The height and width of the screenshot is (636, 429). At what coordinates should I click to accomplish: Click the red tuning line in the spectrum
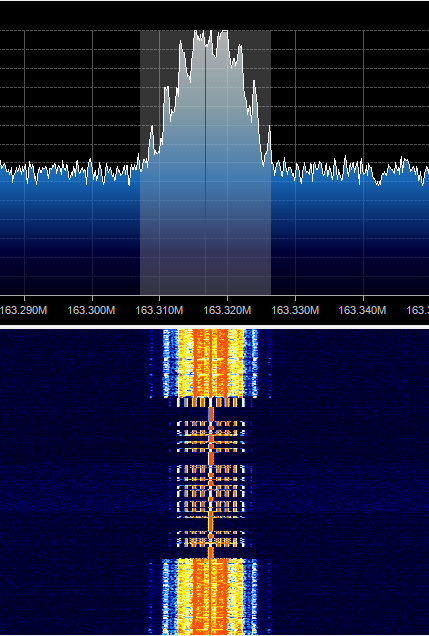pyautogui.click(x=206, y=162)
